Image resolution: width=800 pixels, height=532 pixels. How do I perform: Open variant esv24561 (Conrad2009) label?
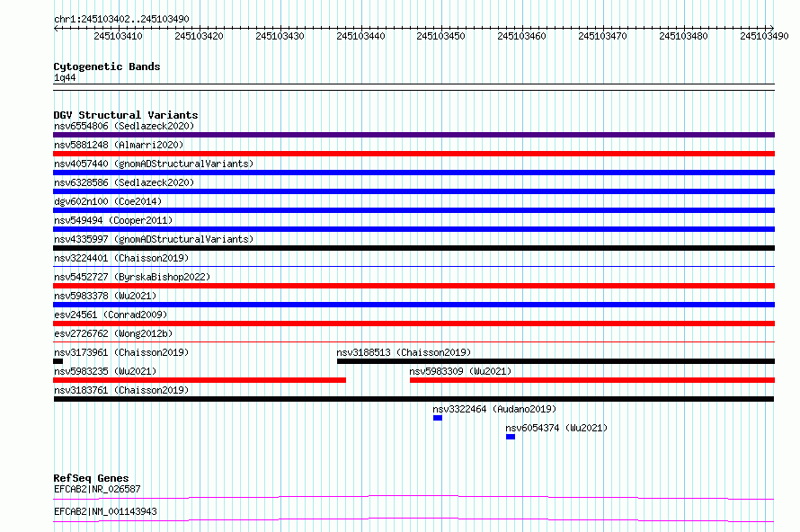[x=111, y=315]
